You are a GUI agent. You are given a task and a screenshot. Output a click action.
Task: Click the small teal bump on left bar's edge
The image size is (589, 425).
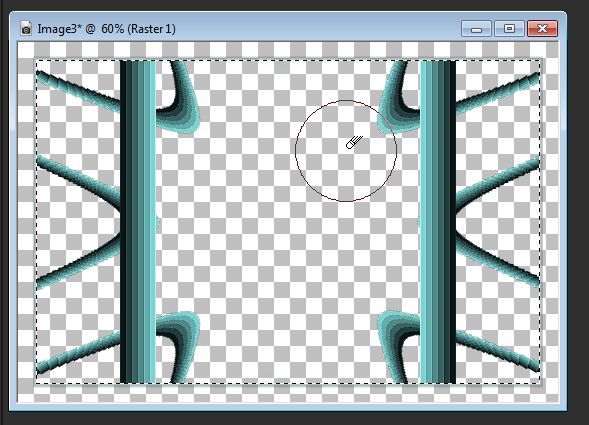click(157, 223)
